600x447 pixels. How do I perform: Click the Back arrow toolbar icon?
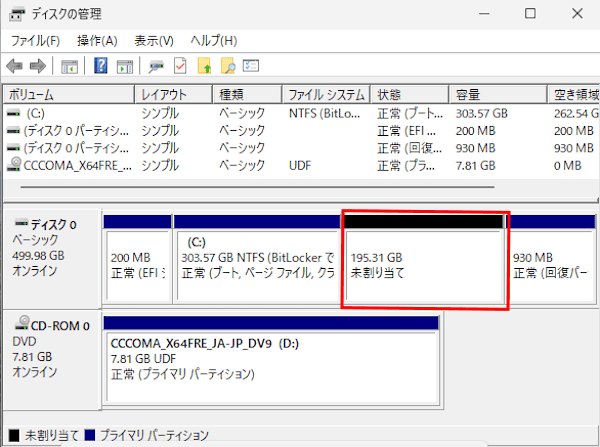click(15, 66)
